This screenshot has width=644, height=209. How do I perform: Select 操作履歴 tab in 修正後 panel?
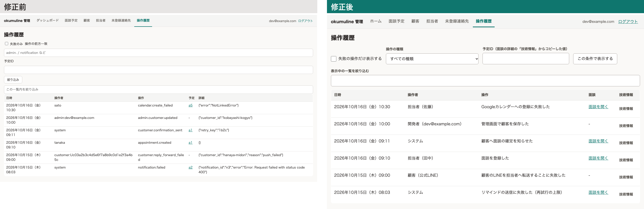click(483, 21)
